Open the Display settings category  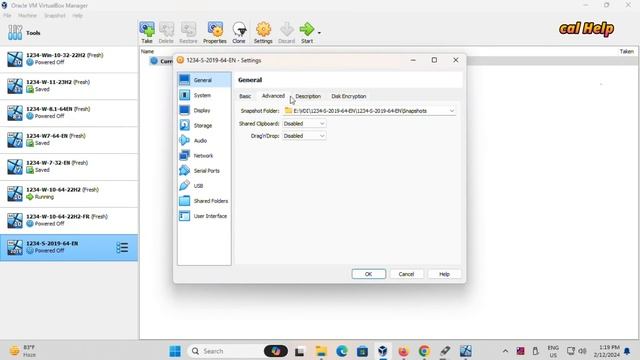[x=204, y=110]
